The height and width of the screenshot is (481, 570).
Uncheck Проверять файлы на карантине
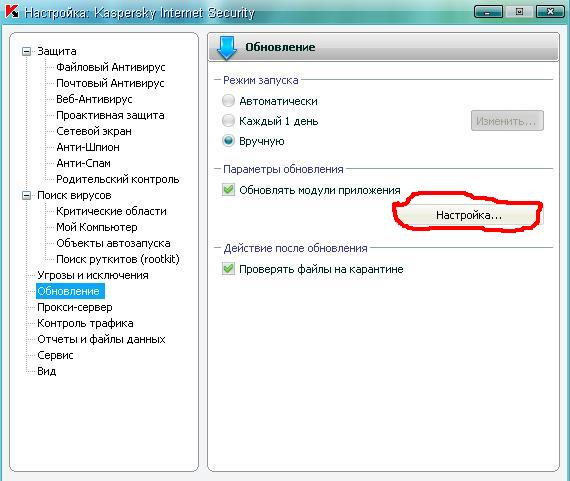coord(228,269)
